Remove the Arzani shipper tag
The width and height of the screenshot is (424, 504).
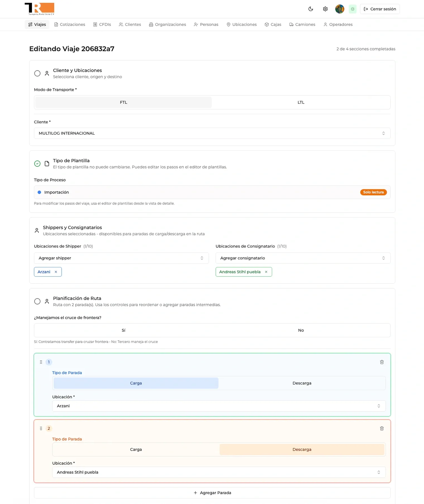coord(56,272)
